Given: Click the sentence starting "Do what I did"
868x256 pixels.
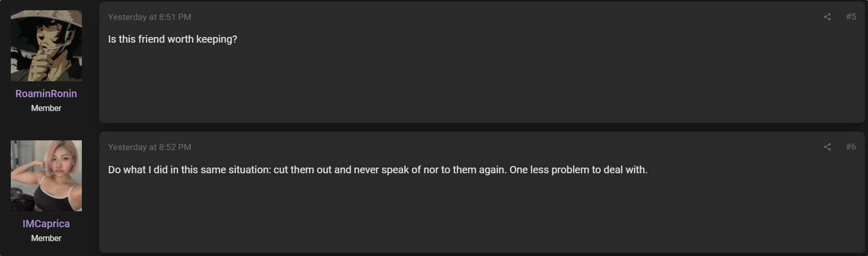Looking at the screenshot, I should pos(307,170).
